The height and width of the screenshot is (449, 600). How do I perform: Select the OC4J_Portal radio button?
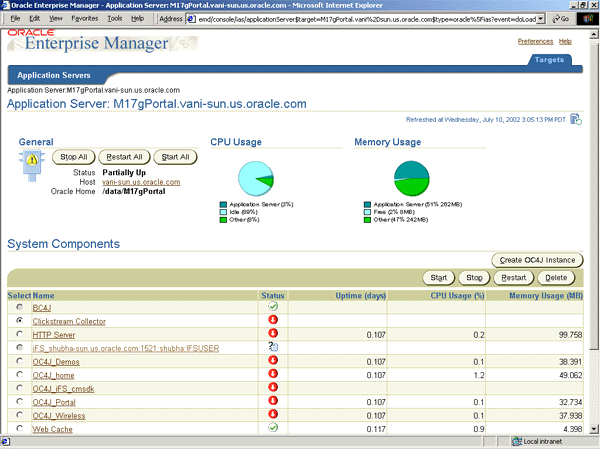point(20,401)
